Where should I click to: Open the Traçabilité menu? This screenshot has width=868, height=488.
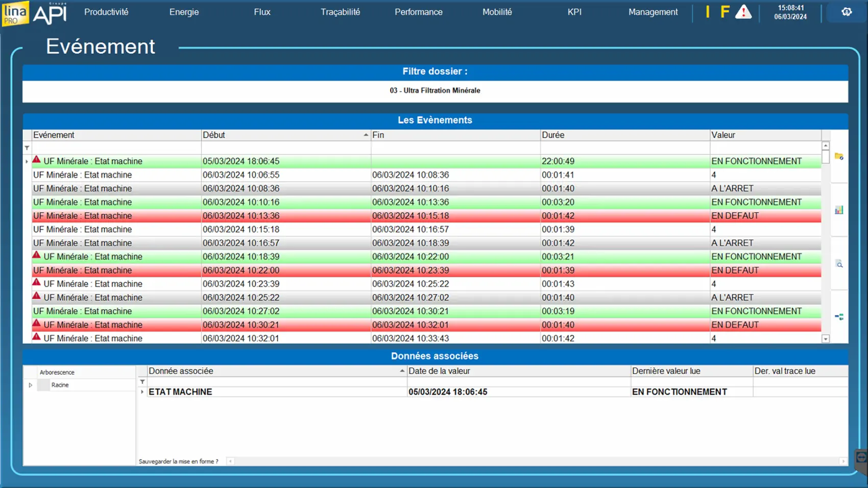click(340, 12)
